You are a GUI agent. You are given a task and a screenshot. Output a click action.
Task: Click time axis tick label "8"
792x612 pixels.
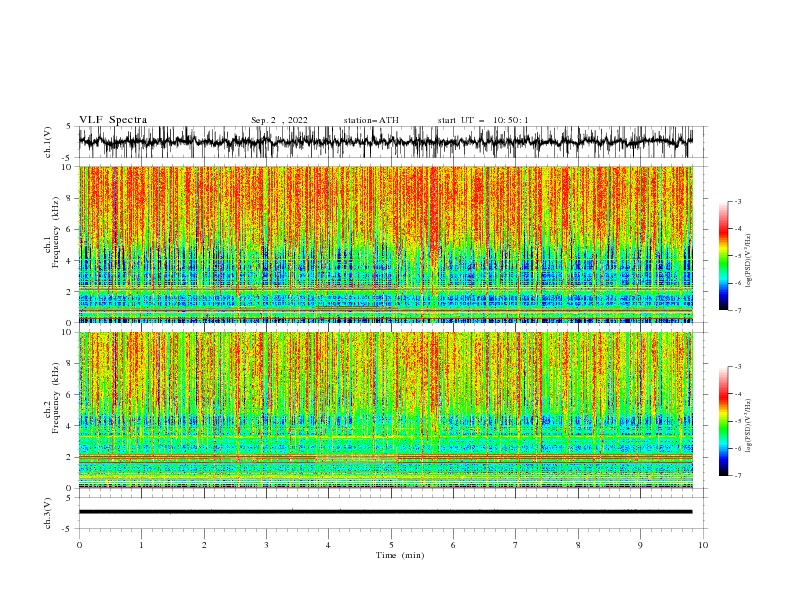point(578,545)
